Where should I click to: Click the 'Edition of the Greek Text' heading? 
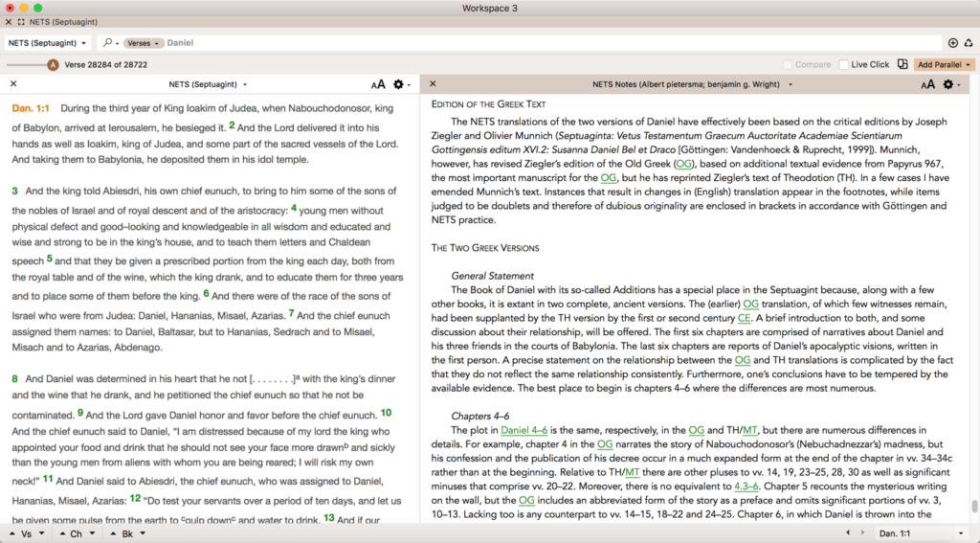click(488, 103)
